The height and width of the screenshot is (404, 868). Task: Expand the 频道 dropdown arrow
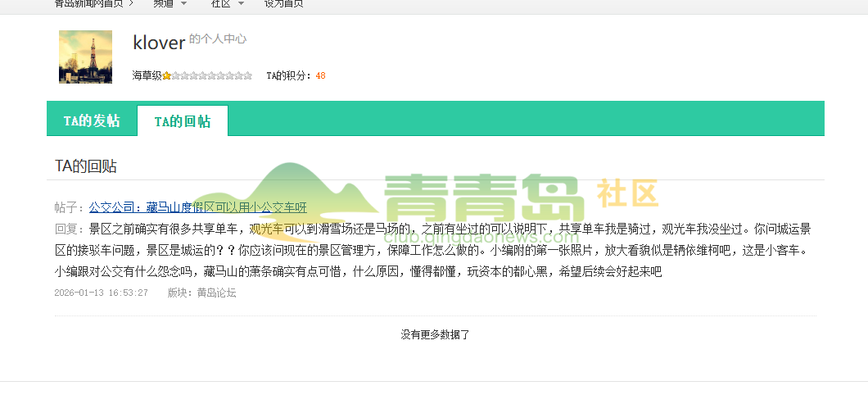tap(183, 4)
